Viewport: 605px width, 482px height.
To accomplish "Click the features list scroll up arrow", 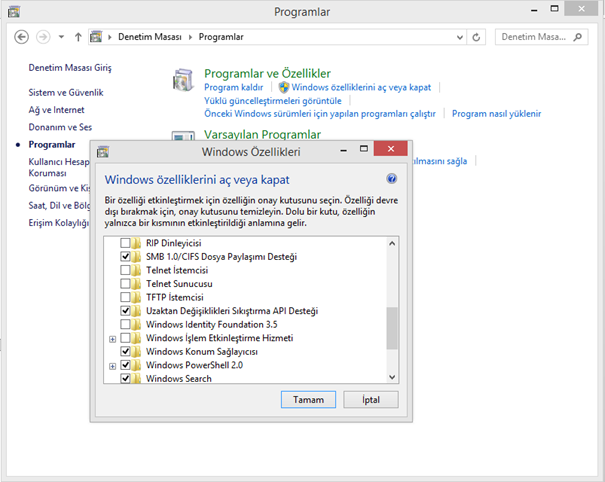I will tap(392, 244).
